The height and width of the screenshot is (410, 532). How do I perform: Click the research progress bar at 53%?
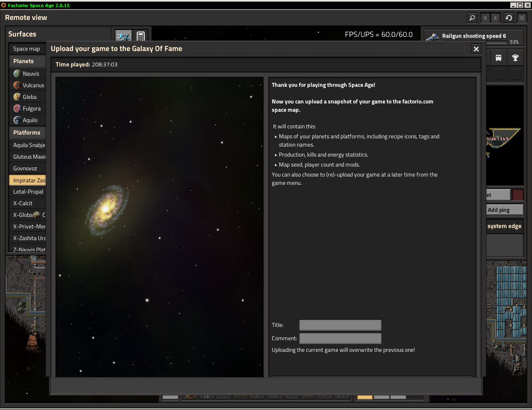coord(496,42)
